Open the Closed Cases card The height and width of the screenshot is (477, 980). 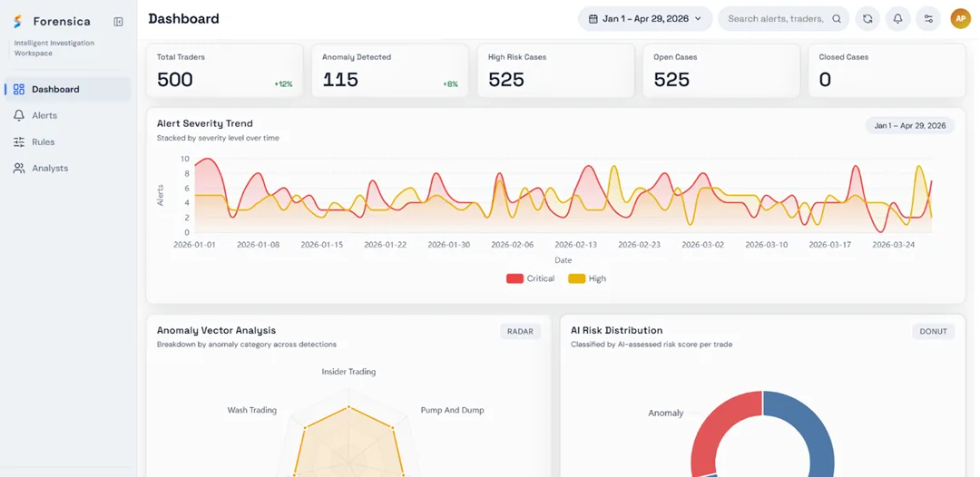click(x=887, y=71)
